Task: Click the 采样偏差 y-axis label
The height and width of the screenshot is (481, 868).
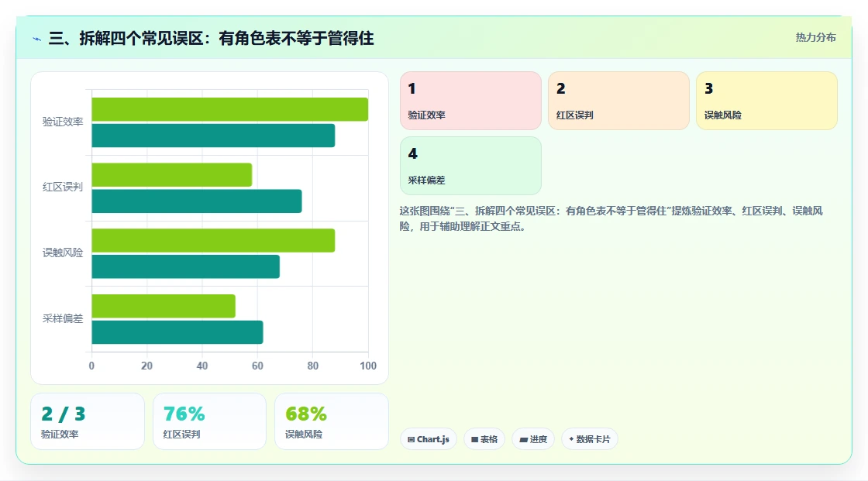Action: point(63,319)
